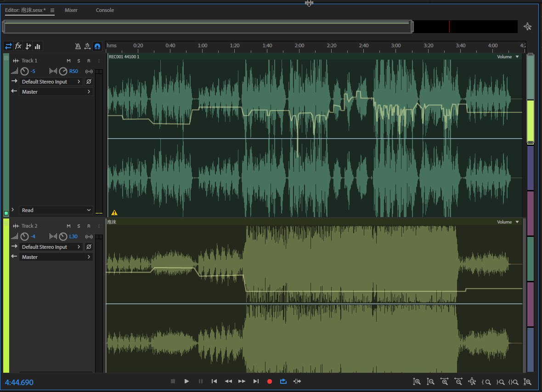This screenshot has height=392, width=542.
Task: Show the Sends view icon
Action: (28, 46)
